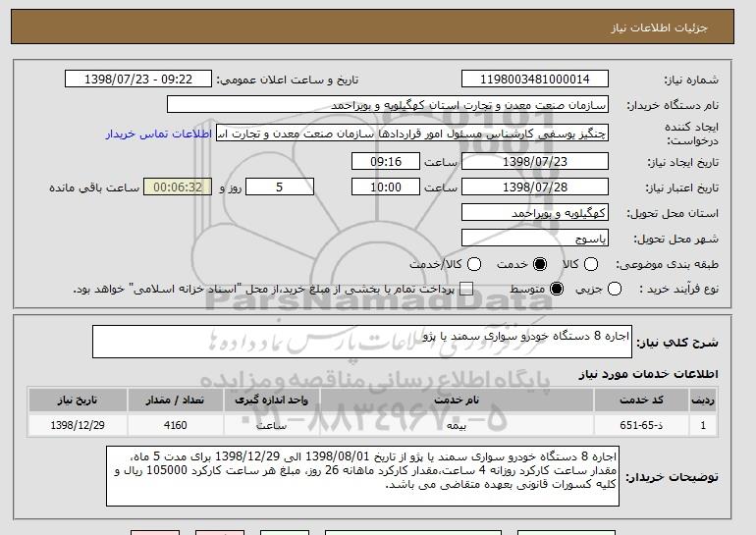Click the creation date field 1398/07/23
Screen dimensions: 756x535
(535, 161)
